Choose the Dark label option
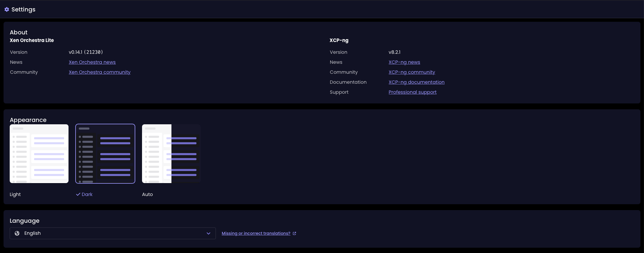644x253 pixels. 87,194
